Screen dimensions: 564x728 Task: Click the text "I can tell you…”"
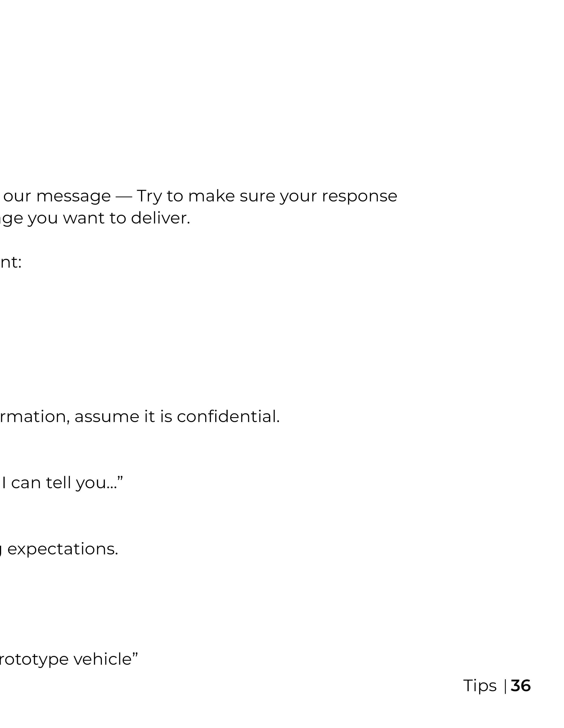tap(63, 483)
